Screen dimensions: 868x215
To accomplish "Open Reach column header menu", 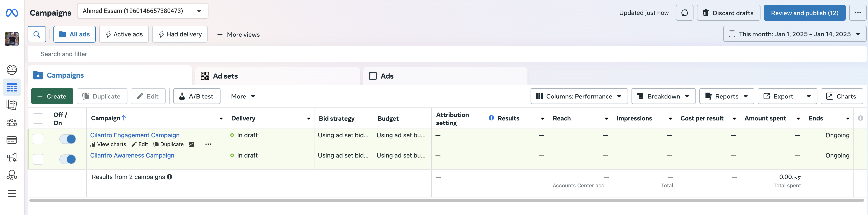I will (606, 118).
